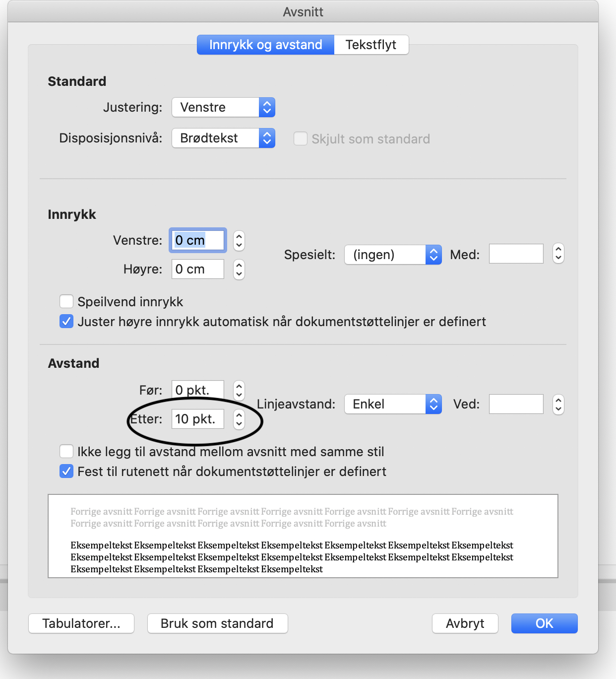Image resolution: width=616 pixels, height=679 pixels.
Task: Select the Innrykk og avstand tab
Action: click(265, 44)
